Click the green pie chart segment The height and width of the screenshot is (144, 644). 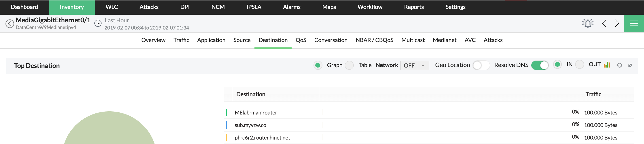[109, 130]
